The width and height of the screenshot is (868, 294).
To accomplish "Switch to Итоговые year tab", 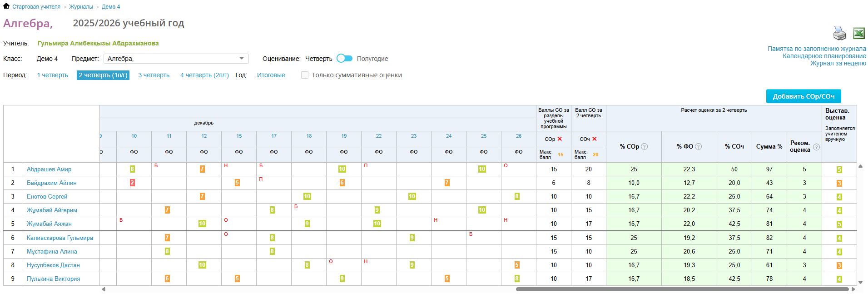I will pos(271,75).
